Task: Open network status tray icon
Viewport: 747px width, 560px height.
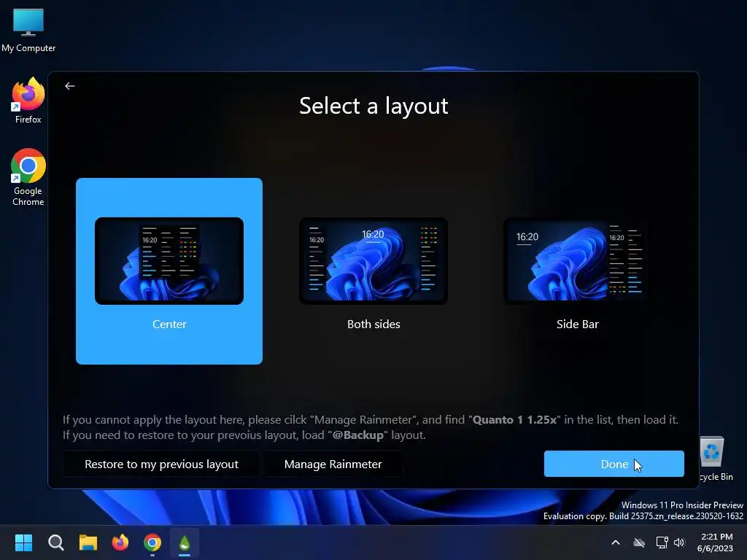Action: (662, 542)
